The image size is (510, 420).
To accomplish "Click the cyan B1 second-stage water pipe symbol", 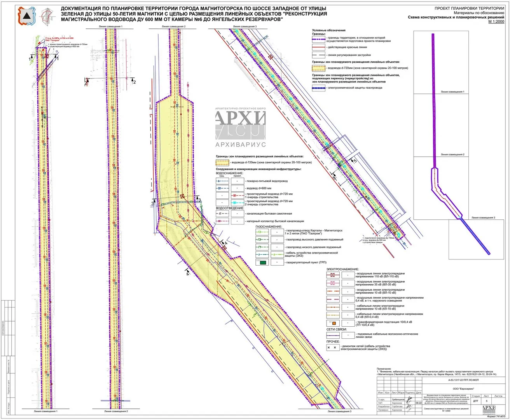I will point(237,203).
